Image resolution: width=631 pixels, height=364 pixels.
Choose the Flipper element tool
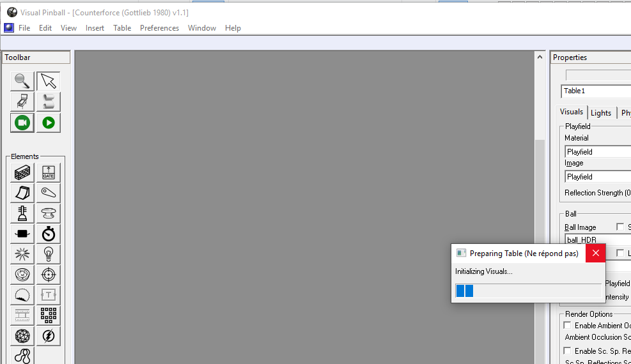coord(49,193)
